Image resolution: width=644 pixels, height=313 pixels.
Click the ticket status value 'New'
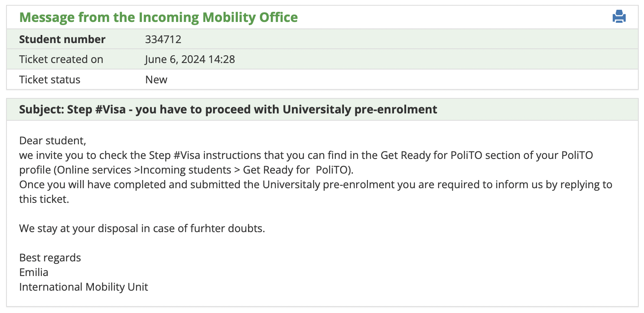[x=156, y=80]
